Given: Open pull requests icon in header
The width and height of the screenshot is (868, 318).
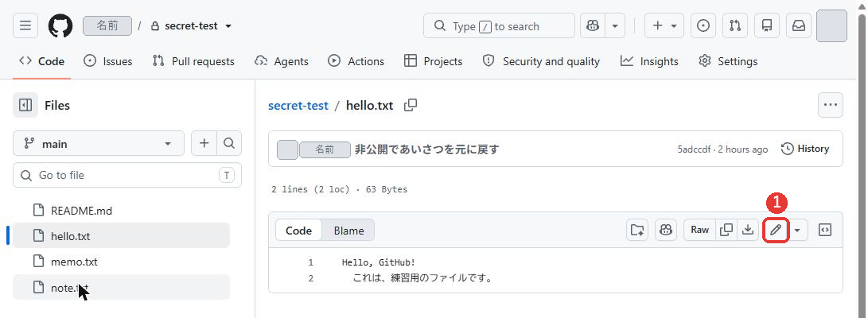Looking at the screenshot, I should [735, 26].
